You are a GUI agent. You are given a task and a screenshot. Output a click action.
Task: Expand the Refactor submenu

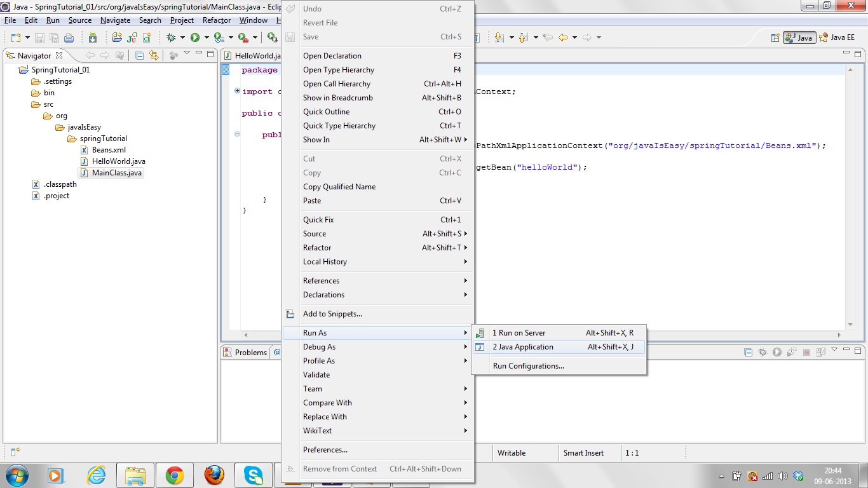coord(378,248)
